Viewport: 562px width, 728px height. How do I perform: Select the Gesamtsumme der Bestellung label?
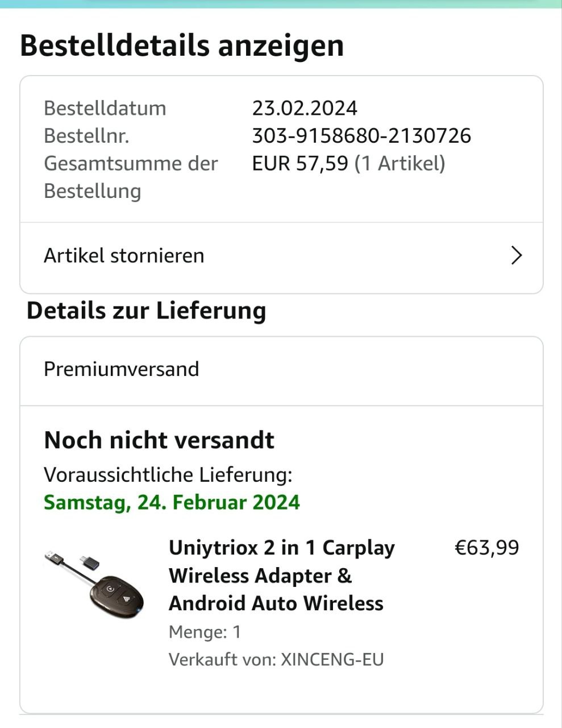click(131, 177)
